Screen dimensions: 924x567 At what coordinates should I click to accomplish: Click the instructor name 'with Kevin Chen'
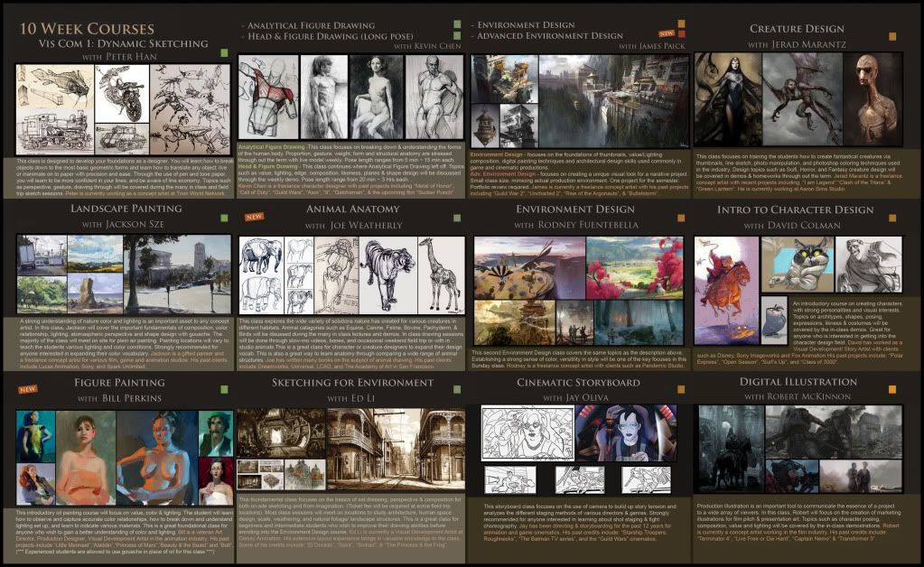[427, 46]
